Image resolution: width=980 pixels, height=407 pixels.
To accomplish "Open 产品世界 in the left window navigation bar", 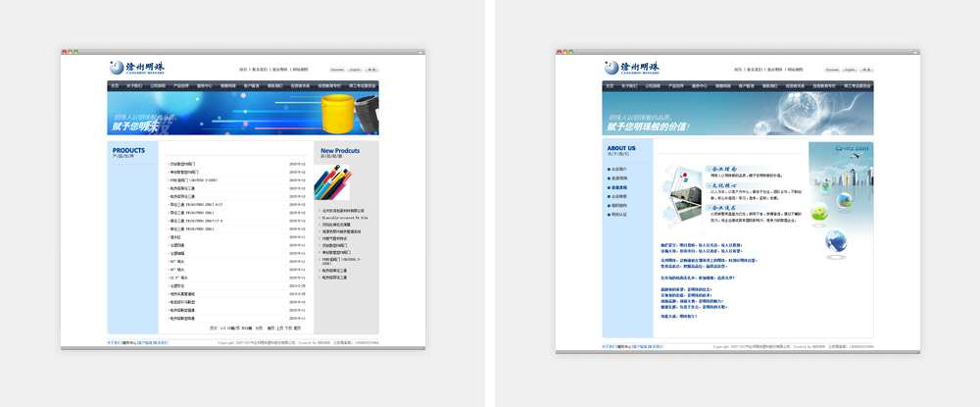I will click(181, 86).
